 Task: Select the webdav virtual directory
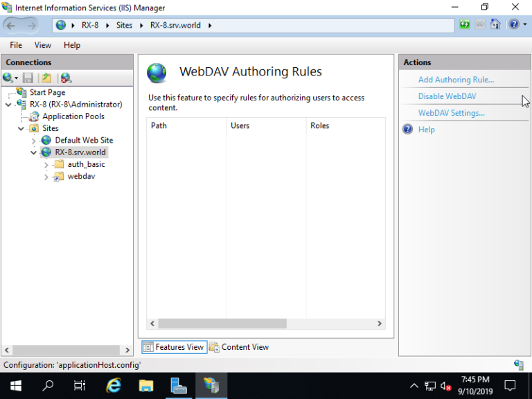tap(82, 176)
